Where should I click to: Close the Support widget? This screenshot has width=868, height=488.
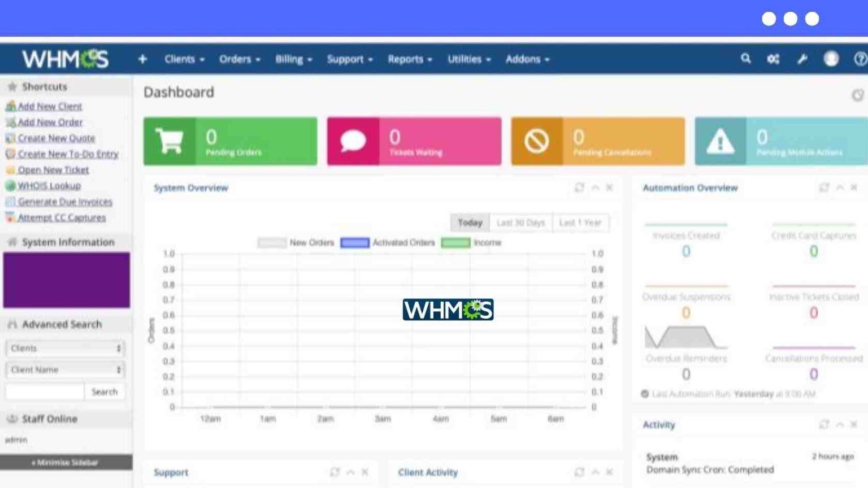point(364,472)
